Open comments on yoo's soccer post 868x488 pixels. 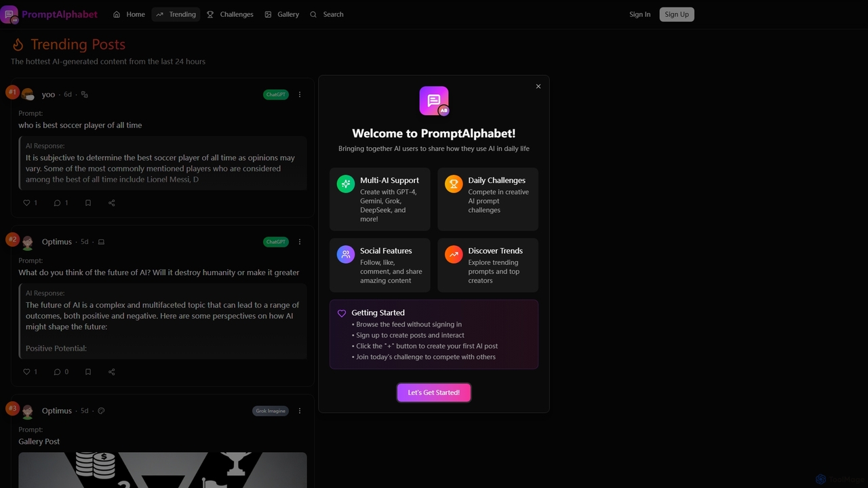coord(61,203)
